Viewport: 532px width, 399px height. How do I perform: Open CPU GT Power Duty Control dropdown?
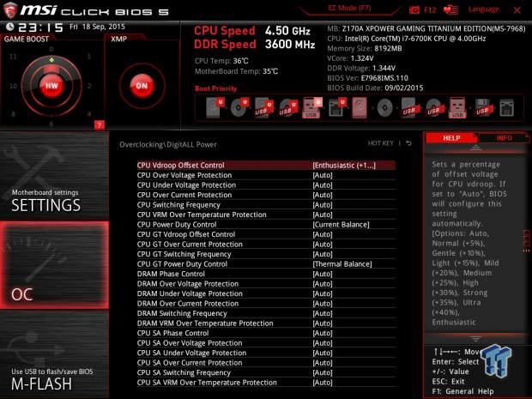(342, 264)
